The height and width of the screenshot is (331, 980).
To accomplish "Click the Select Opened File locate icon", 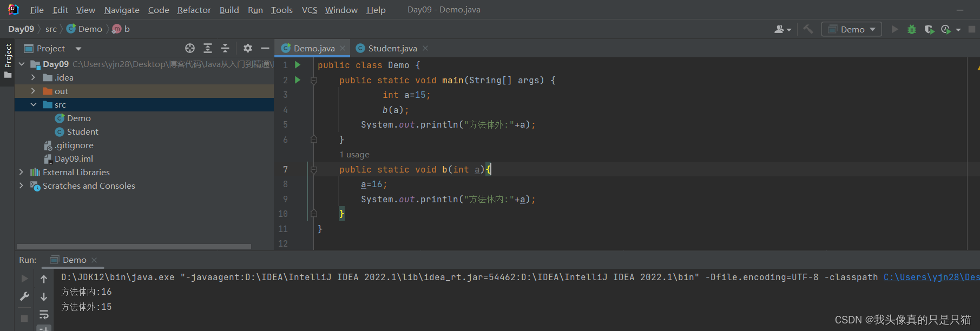I will [x=190, y=48].
